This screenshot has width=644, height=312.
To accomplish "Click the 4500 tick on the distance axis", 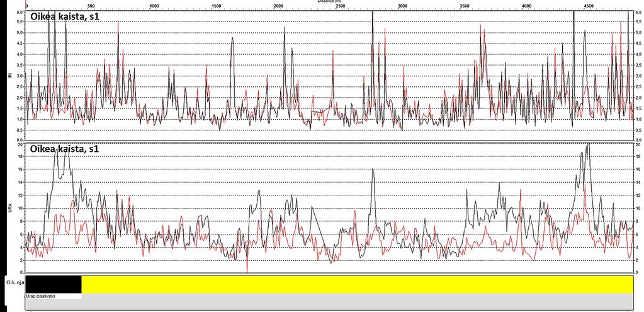I will click(x=589, y=6).
